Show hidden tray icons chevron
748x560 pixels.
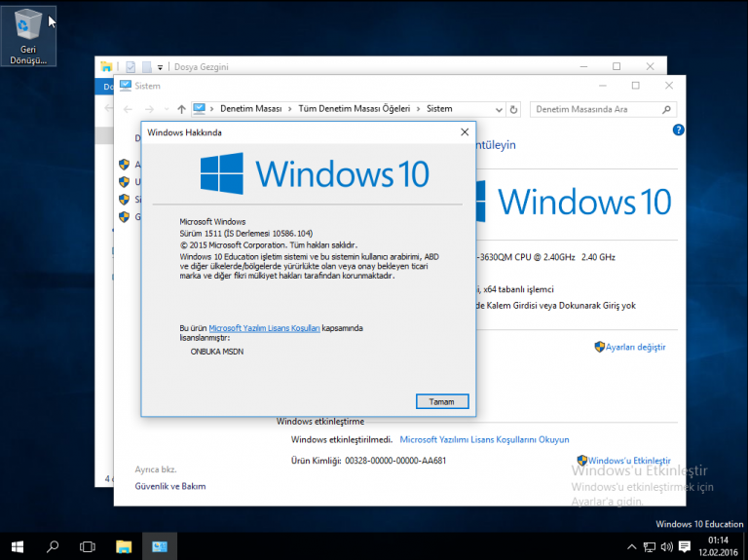click(x=631, y=546)
